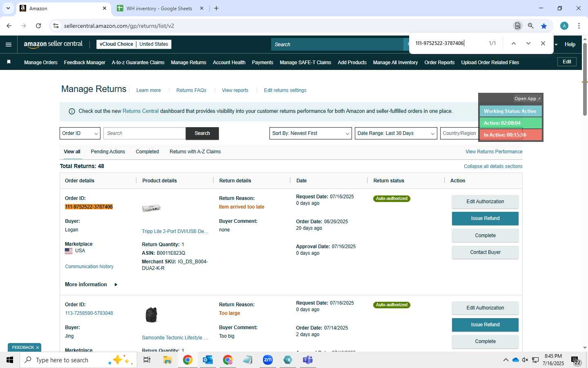Click the black Search button
The image size is (588, 368).
pyautogui.click(x=202, y=133)
